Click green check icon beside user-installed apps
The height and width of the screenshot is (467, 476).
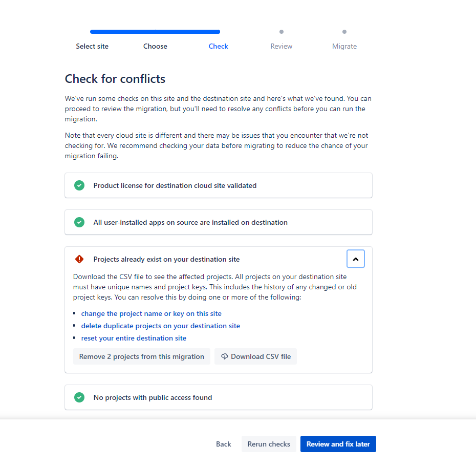[79, 222]
